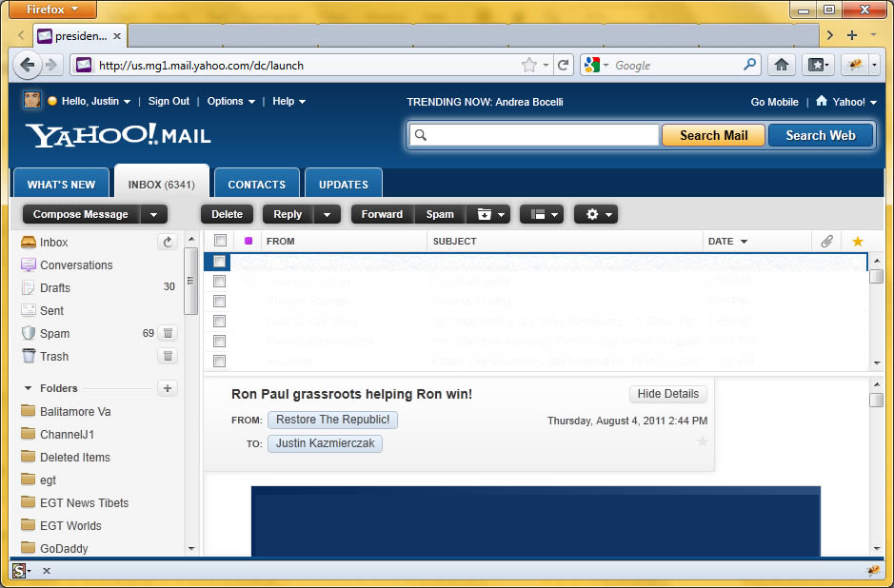Screen dimensions: 894x588
Task: Open the DATE sort dropdown arrow
Action: (x=744, y=242)
